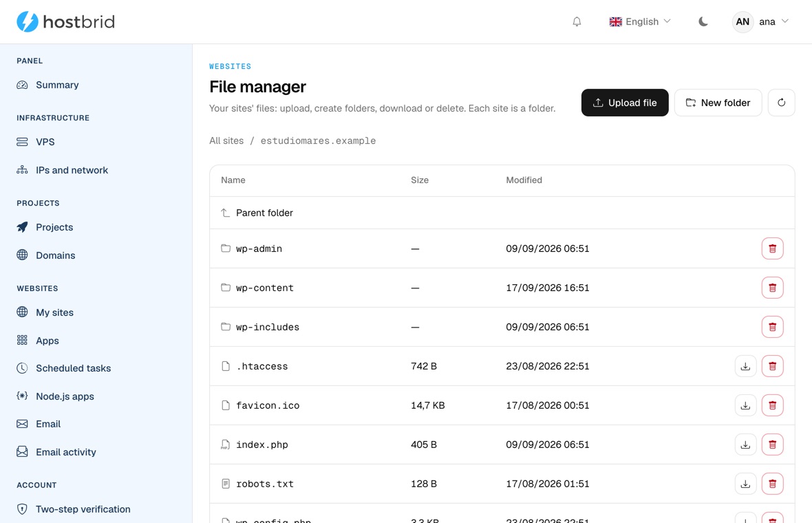Image resolution: width=812 pixels, height=523 pixels.
Task: Select the favicon.ico file name
Action: tap(267, 405)
